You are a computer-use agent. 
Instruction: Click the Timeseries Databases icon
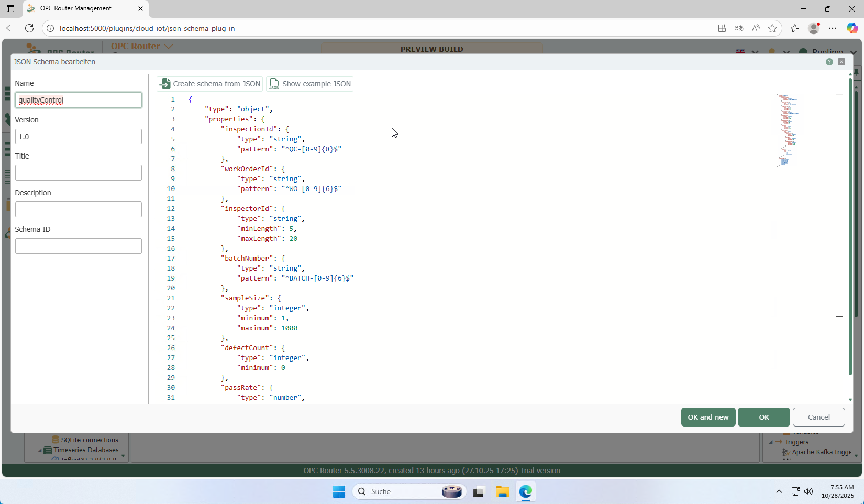pyautogui.click(x=48, y=449)
